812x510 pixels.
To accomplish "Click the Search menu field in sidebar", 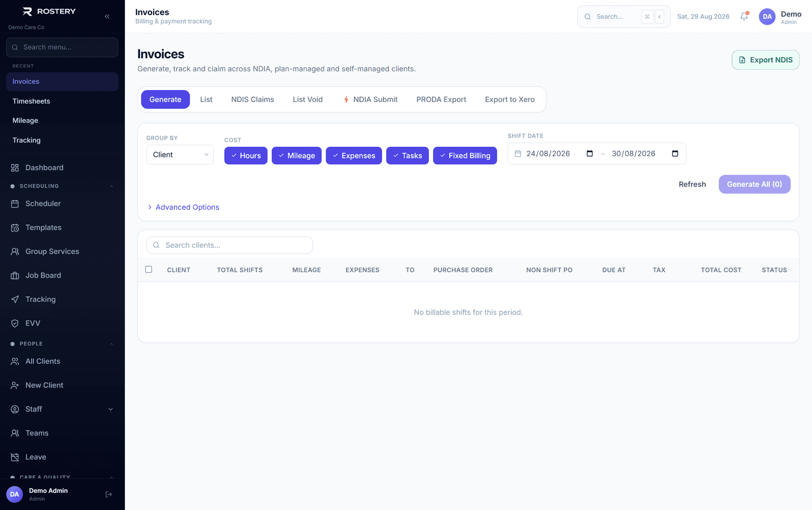I will 62,47.
